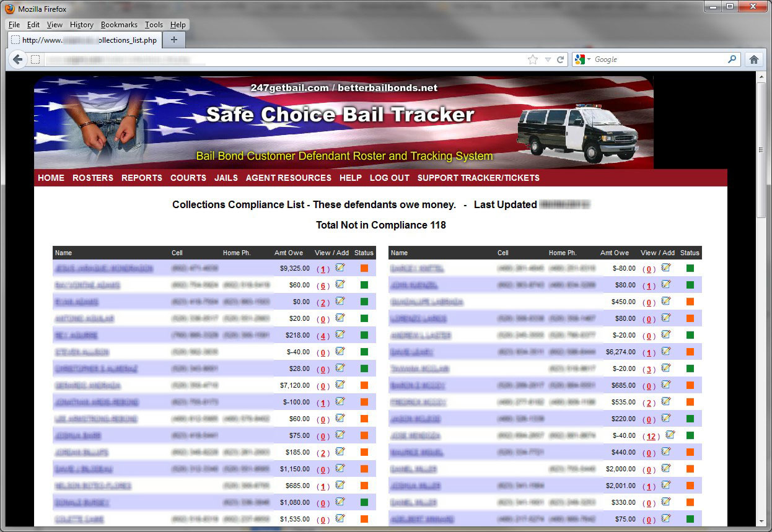Open the Mozilla Firefox Help menu

coord(178,25)
